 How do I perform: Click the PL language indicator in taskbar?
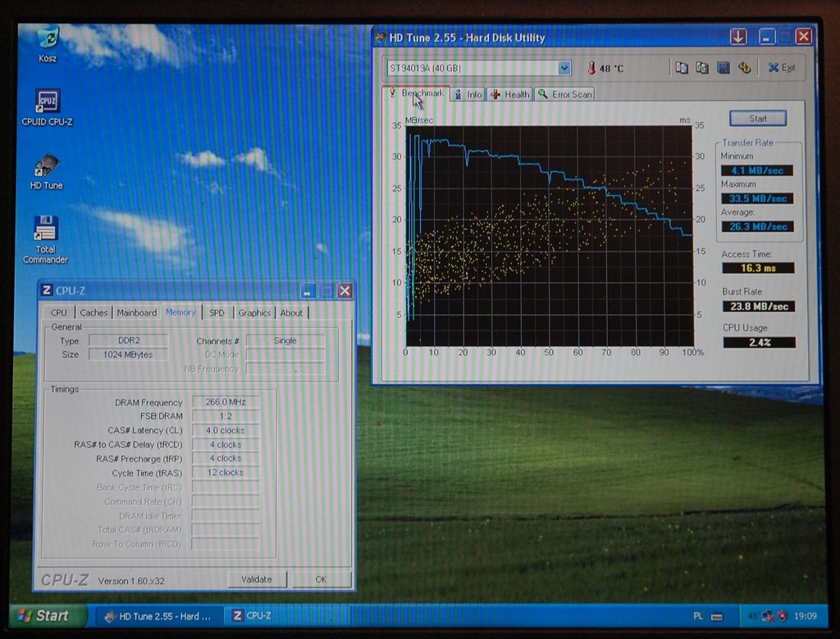(x=697, y=617)
